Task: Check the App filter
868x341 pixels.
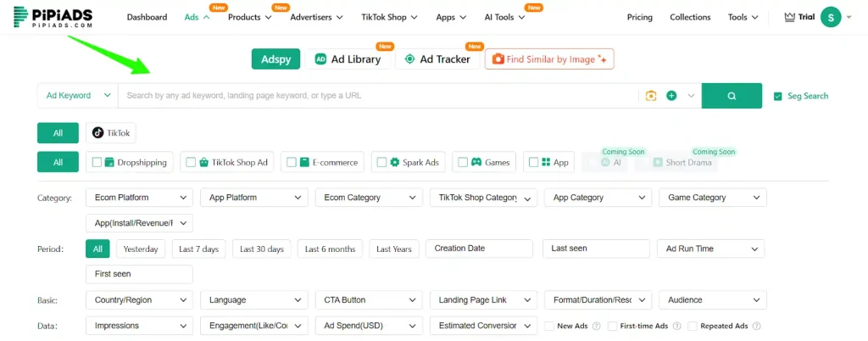Action: (534, 162)
